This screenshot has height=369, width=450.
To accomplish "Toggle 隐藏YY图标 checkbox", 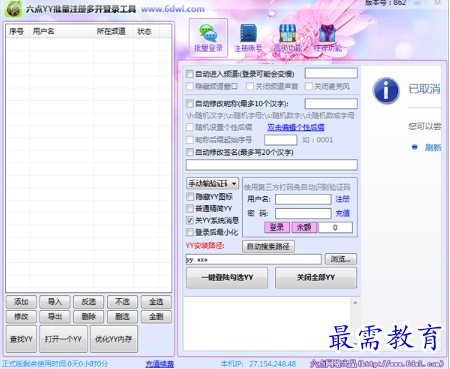I will 190,196.
